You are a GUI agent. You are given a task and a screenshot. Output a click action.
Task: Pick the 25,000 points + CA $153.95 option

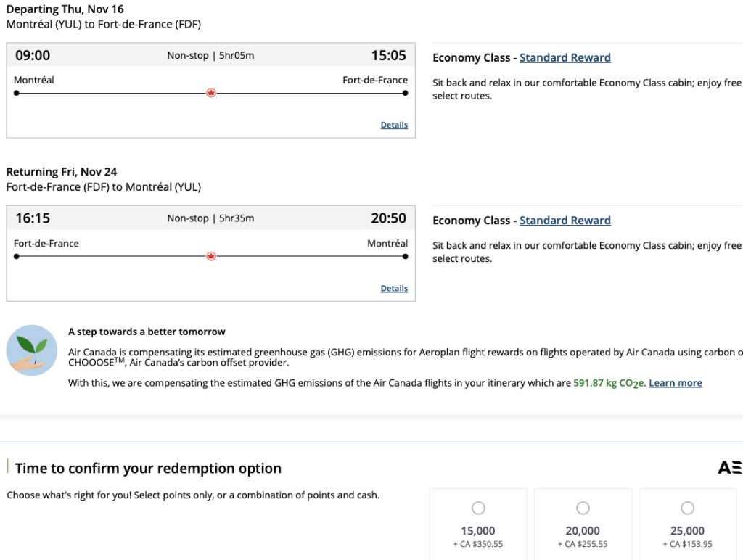point(687,508)
